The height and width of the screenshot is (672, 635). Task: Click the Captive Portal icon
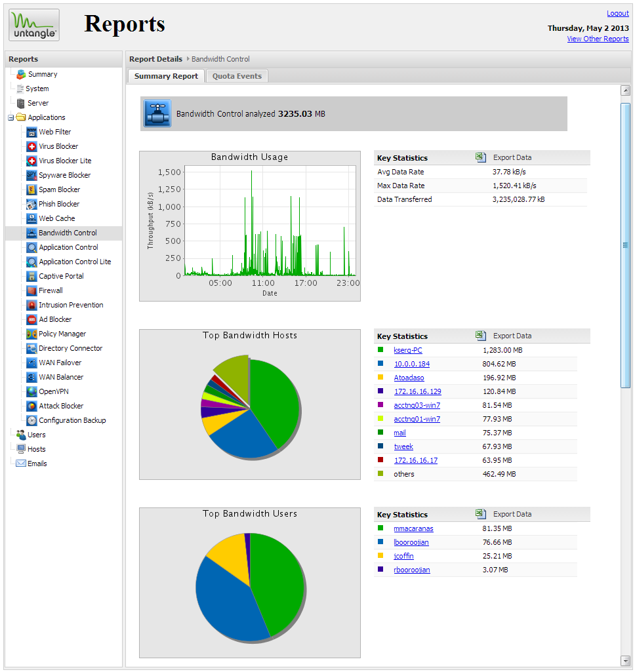(x=31, y=277)
